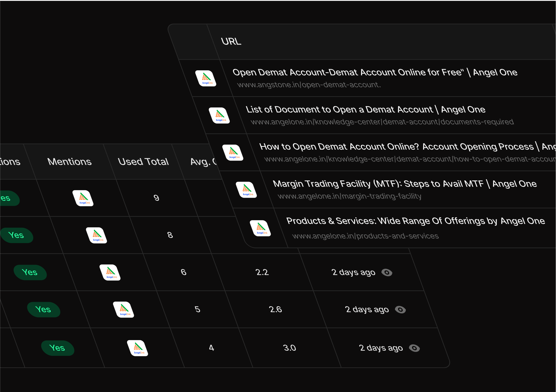Click the Used Total value 4
The width and height of the screenshot is (556, 392).
coord(211,348)
